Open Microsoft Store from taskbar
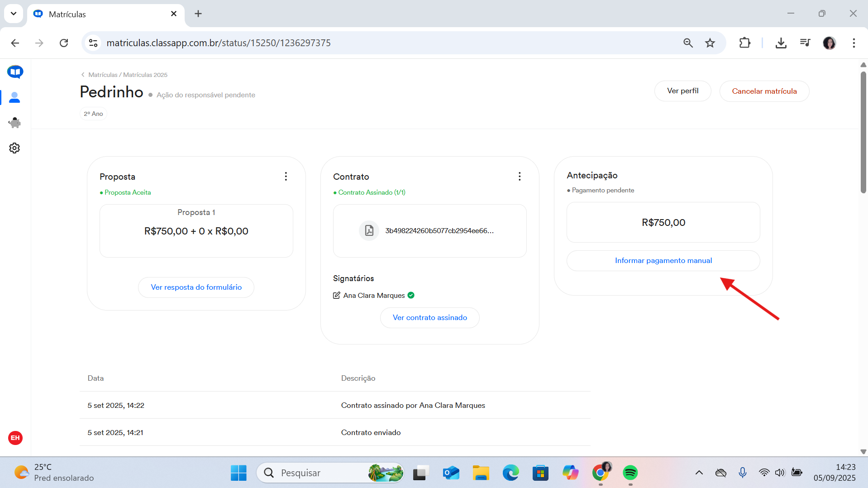 pyautogui.click(x=540, y=473)
